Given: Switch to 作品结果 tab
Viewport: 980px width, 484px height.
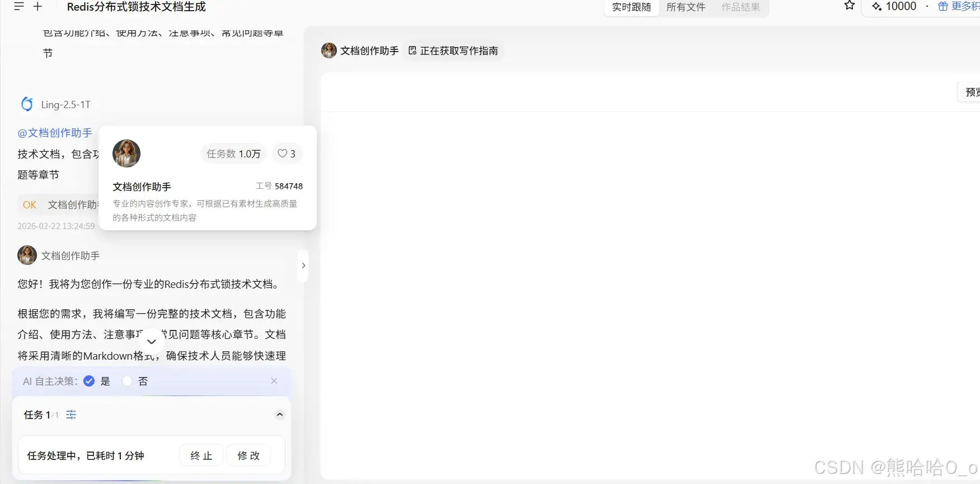Looking at the screenshot, I should tap(740, 7).
